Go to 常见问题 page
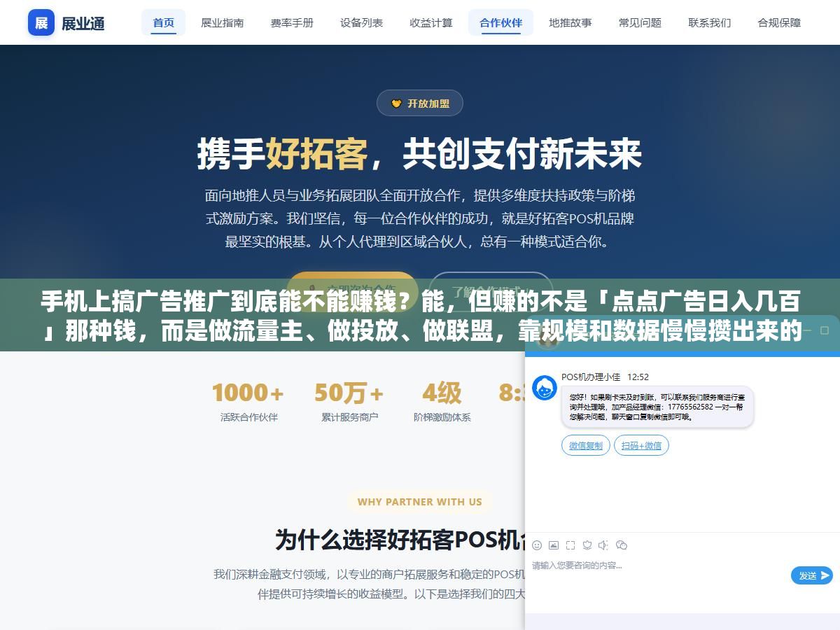Viewport: 840px width, 630px height. 640,22
